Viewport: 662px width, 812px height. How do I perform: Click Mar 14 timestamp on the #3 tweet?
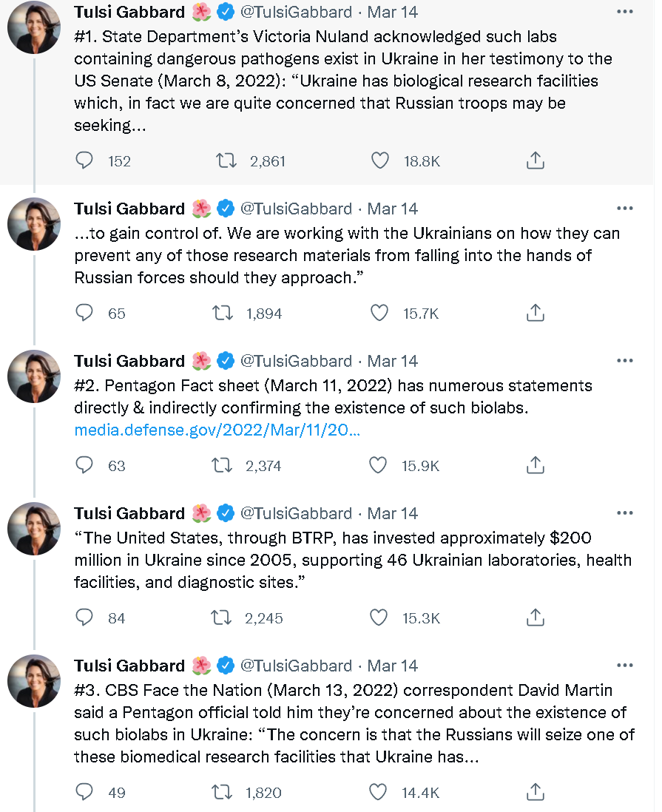tap(393, 666)
